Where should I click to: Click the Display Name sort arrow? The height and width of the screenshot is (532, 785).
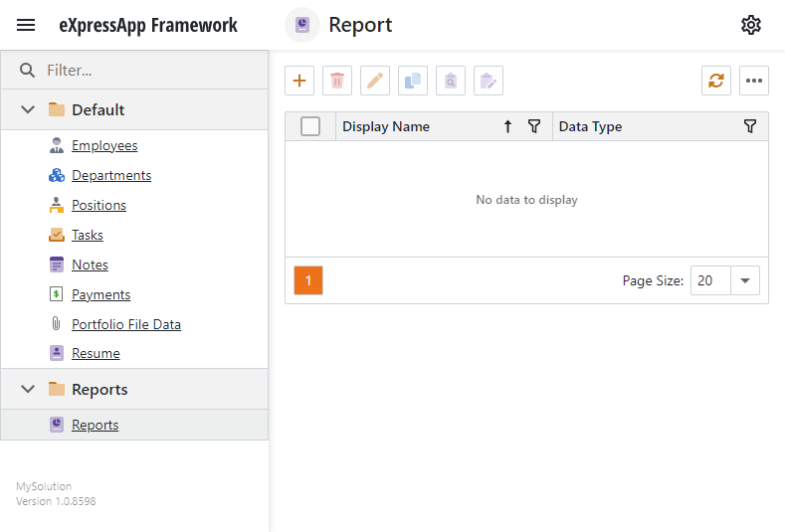(x=507, y=126)
